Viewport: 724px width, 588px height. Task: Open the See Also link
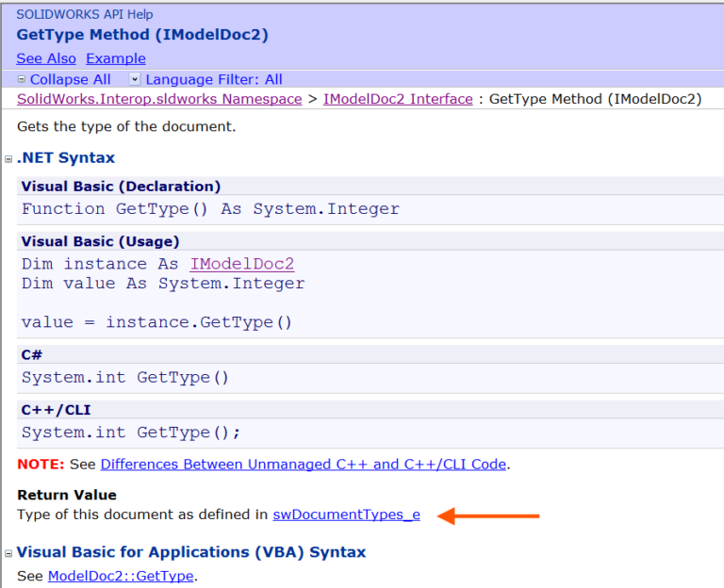pyautogui.click(x=46, y=58)
